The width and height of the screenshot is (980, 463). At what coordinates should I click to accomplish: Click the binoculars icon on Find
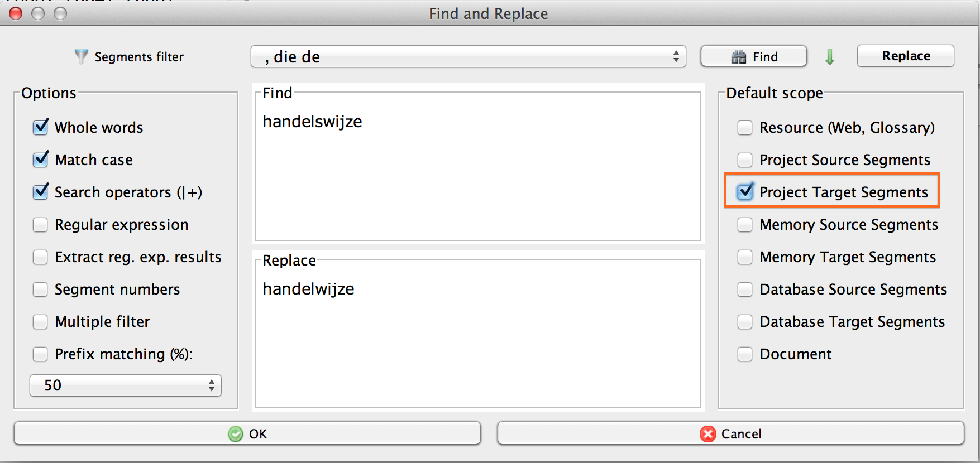pos(739,57)
